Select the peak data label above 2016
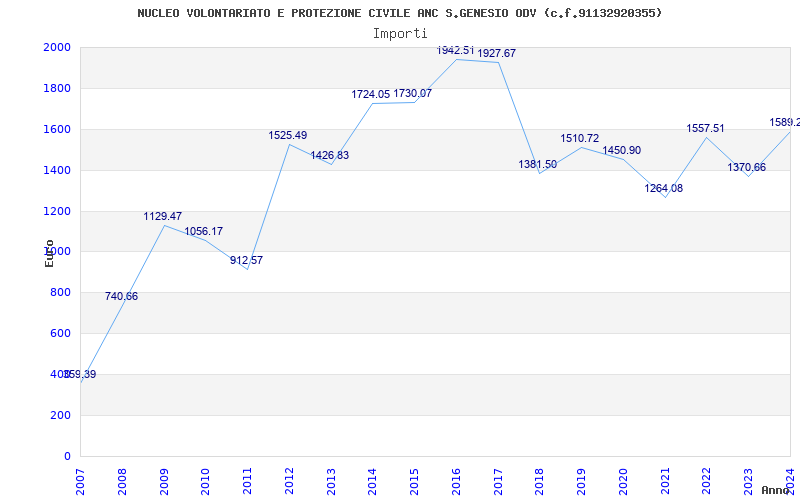 [455, 51]
